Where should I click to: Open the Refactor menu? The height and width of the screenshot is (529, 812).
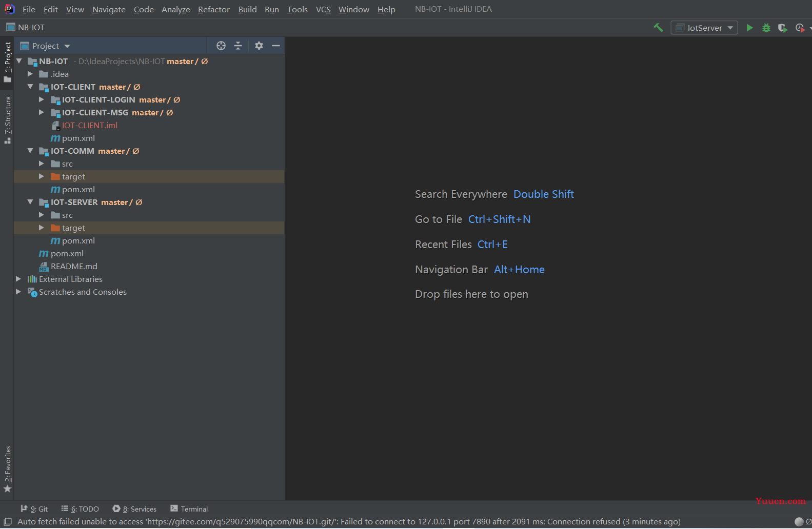(214, 9)
